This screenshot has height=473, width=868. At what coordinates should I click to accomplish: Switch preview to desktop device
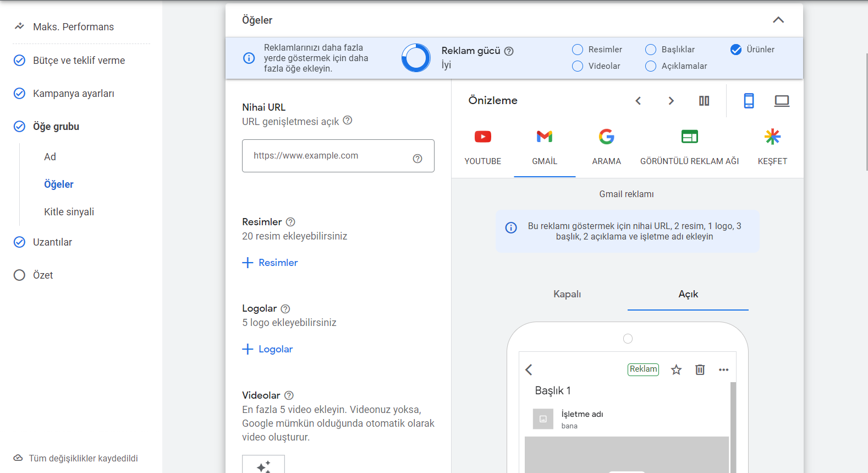(782, 101)
